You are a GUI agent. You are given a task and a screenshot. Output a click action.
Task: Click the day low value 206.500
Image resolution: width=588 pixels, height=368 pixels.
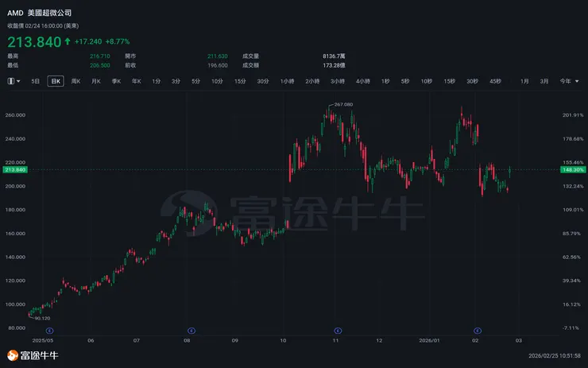pos(100,65)
